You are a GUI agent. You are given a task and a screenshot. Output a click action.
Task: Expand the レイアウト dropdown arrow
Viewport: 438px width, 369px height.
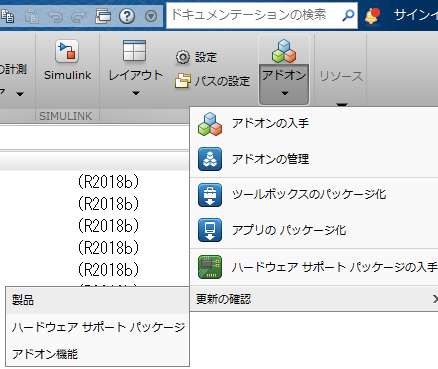136,93
